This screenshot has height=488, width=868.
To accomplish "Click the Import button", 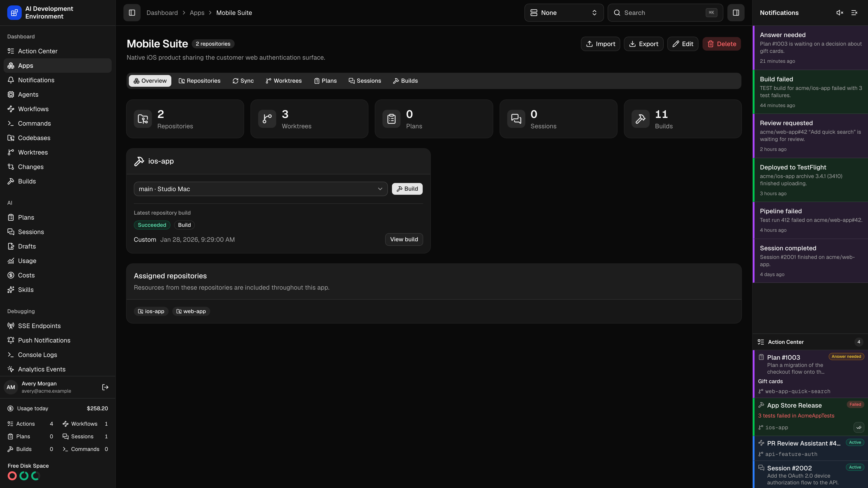I will [x=600, y=44].
